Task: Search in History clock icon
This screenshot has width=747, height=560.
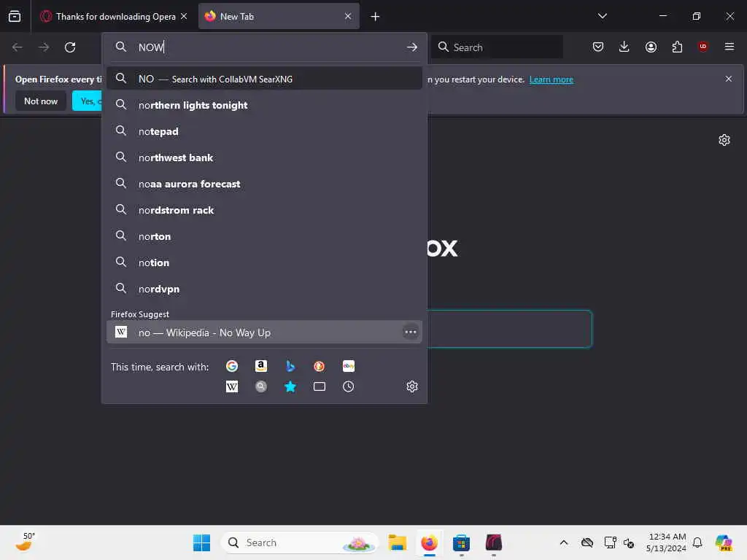Action: click(x=348, y=386)
